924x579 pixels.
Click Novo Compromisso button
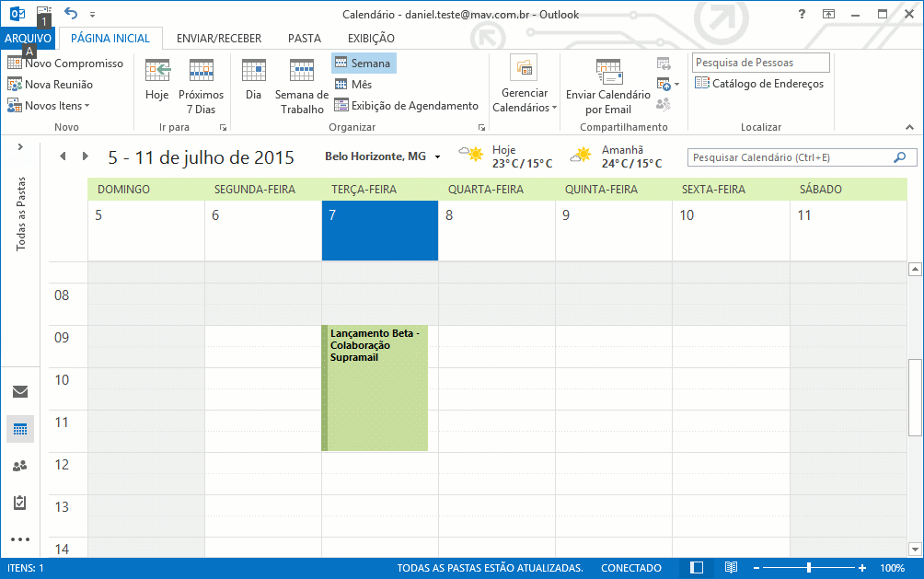click(65, 64)
